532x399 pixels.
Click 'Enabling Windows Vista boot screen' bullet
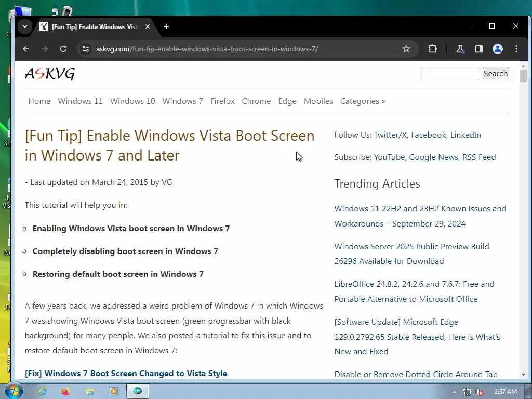[131, 229]
